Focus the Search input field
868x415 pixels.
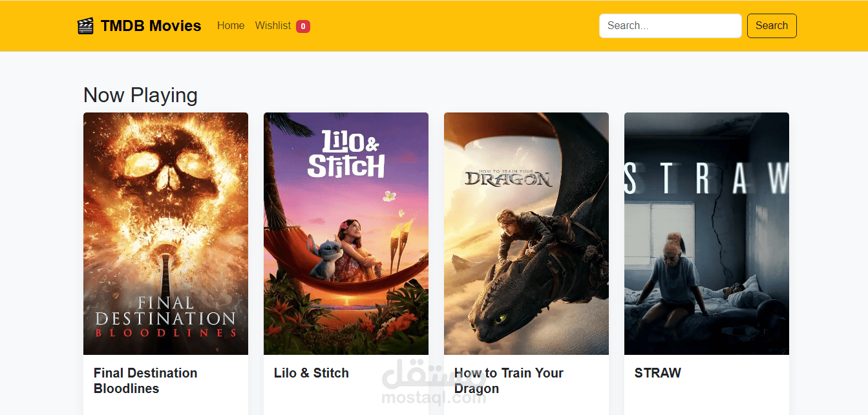click(670, 26)
